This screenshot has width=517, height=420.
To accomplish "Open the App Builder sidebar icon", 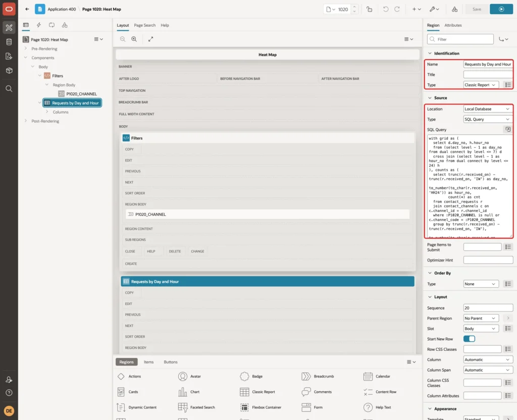I will tap(9, 28).
